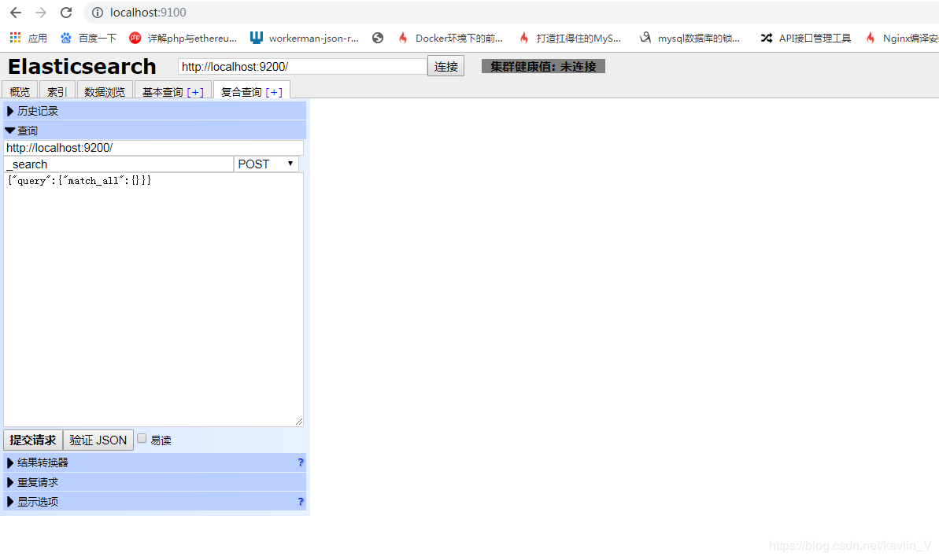
Task: Open the 打造扛得住的MyS... bookmark
Action: 570,38
